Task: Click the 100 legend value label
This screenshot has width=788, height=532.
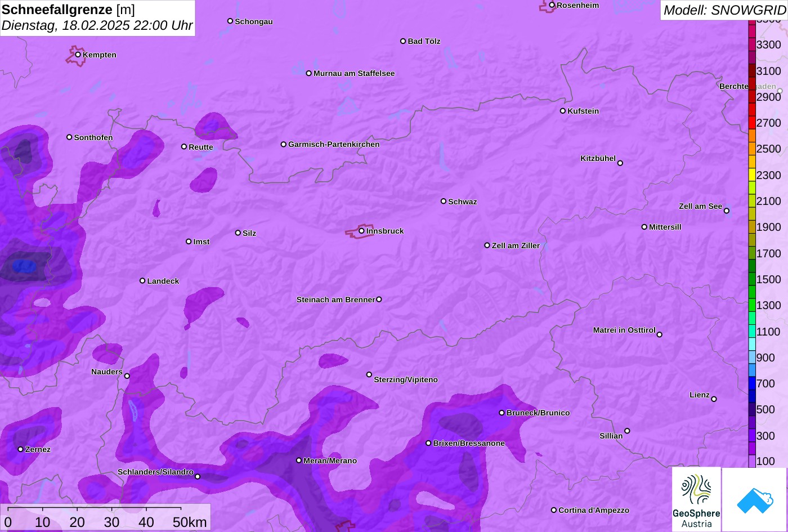Action: click(765, 461)
